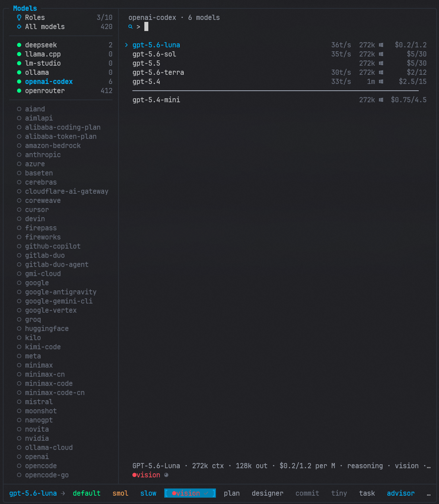The height and width of the screenshot is (504, 439).
Task: Click the $0.2/1.2 price of gpt-5.6-luna
Action: [x=411, y=45]
